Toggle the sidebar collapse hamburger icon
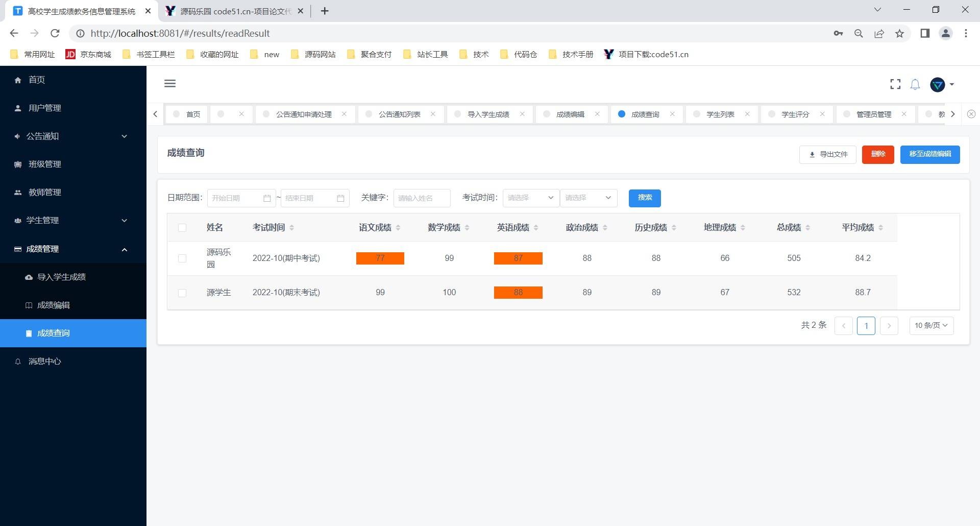 pyautogui.click(x=170, y=84)
